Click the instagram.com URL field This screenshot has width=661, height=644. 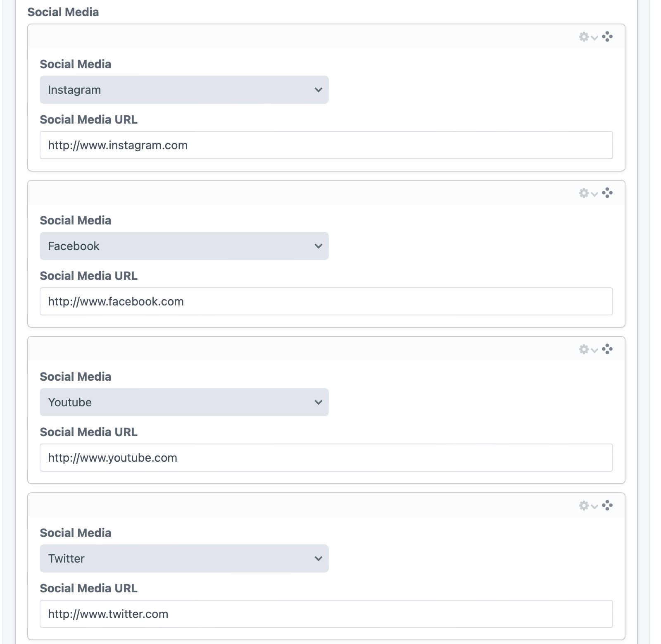pyautogui.click(x=326, y=145)
